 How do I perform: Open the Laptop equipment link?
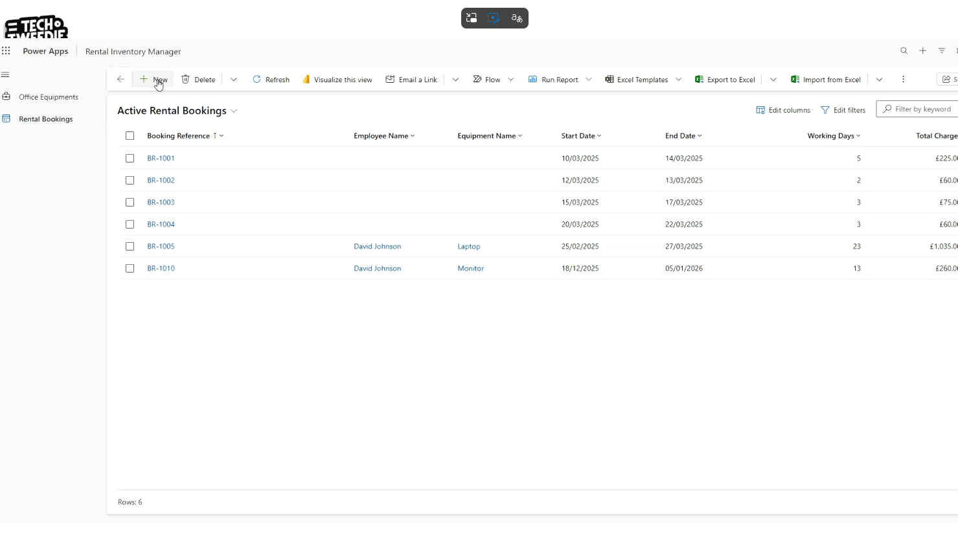[468, 247]
